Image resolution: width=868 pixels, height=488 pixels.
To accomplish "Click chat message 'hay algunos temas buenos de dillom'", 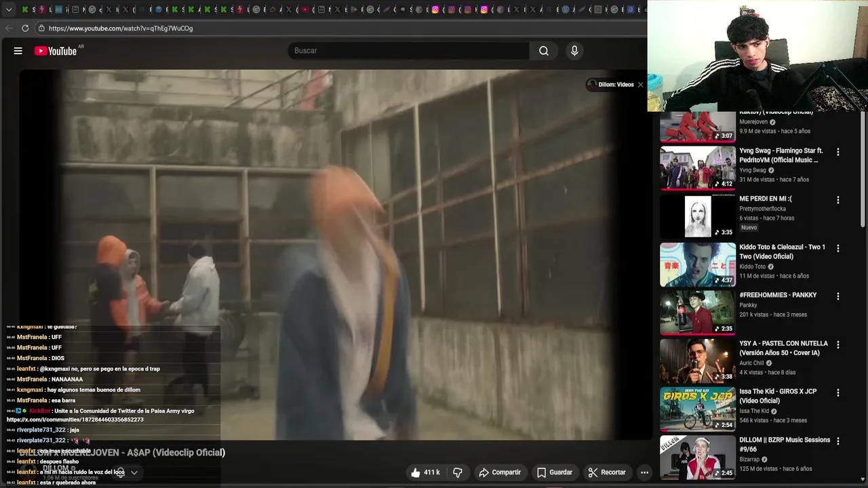I will click(94, 390).
